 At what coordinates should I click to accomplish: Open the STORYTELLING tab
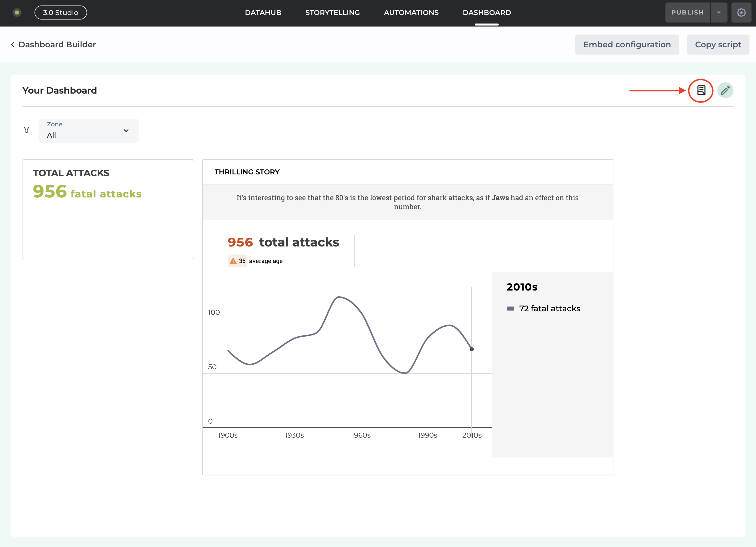(x=332, y=13)
